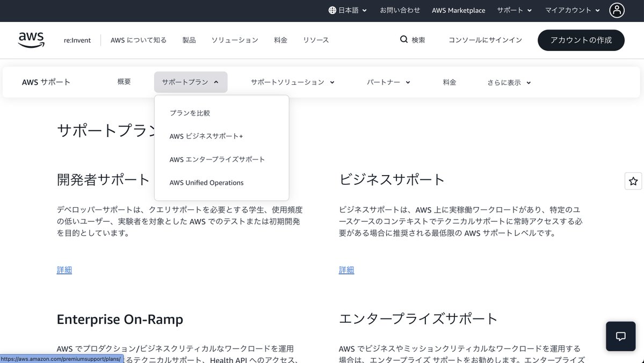Open the 料金 tab in support nav

[x=450, y=82]
